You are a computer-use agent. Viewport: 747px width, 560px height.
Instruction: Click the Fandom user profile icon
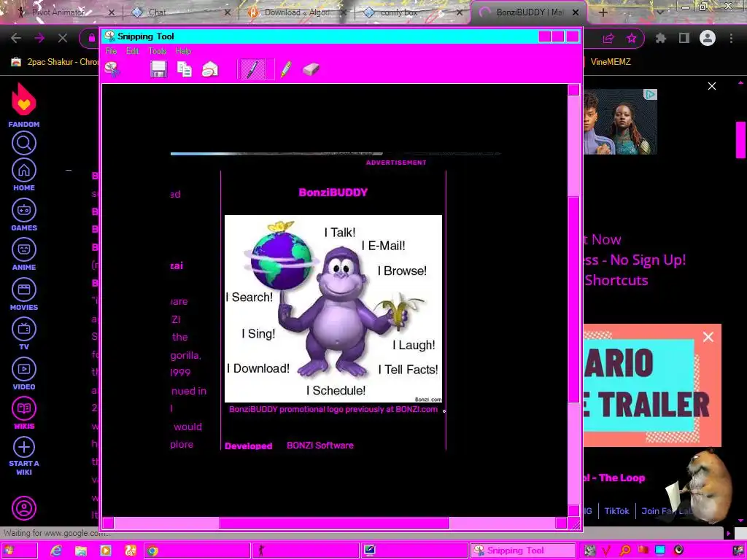coord(24,508)
